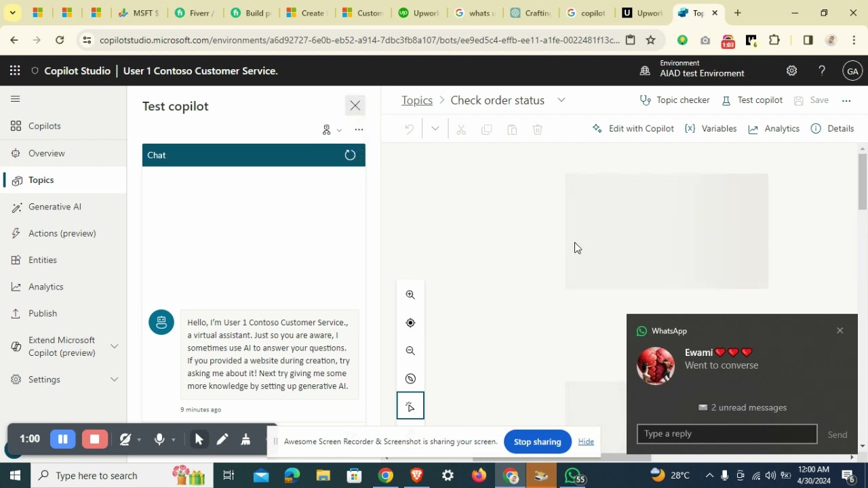Screen dimensions: 868x488
Task: Zoom out on the authoring canvas
Action: 410,351
